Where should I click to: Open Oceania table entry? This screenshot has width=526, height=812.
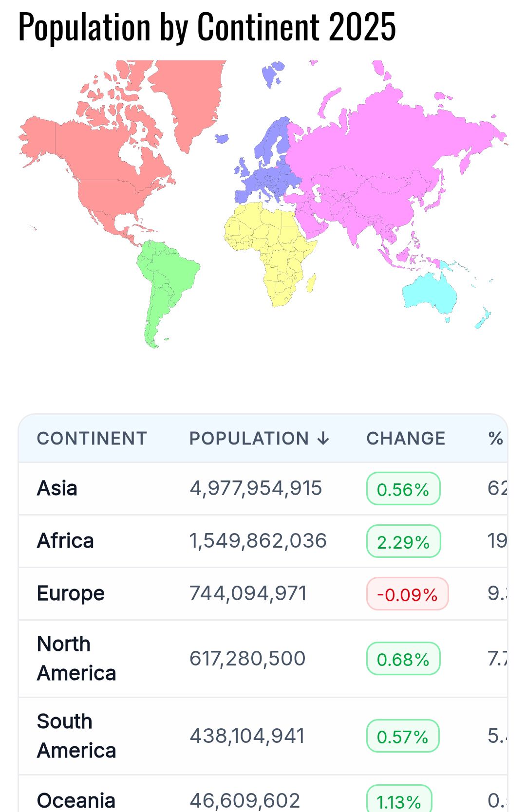point(76,801)
